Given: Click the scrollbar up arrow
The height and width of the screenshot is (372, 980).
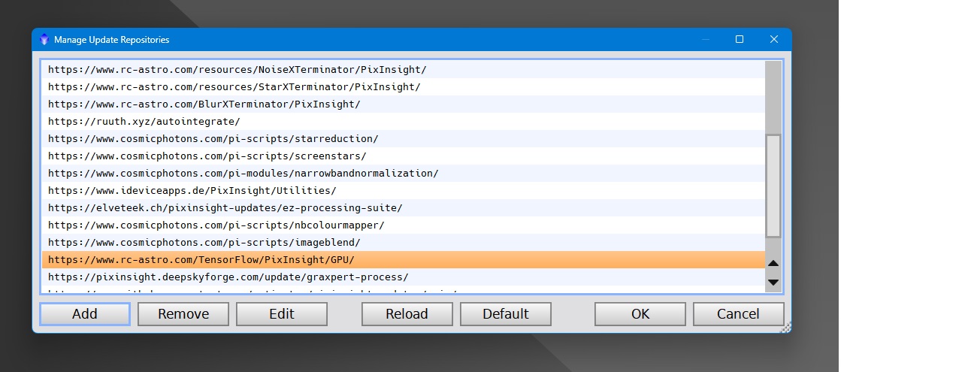Looking at the screenshot, I should coord(773,263).
